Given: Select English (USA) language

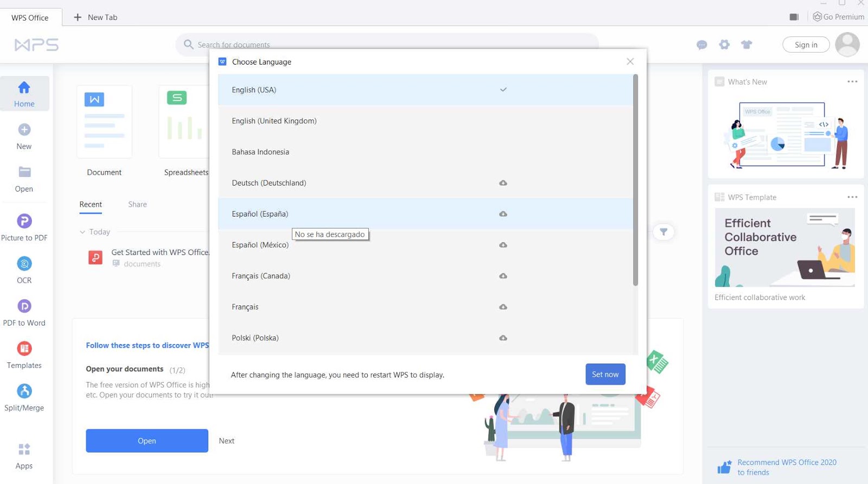Looking at the screenshot, I should pyautogui.click(x=425, y=90).
